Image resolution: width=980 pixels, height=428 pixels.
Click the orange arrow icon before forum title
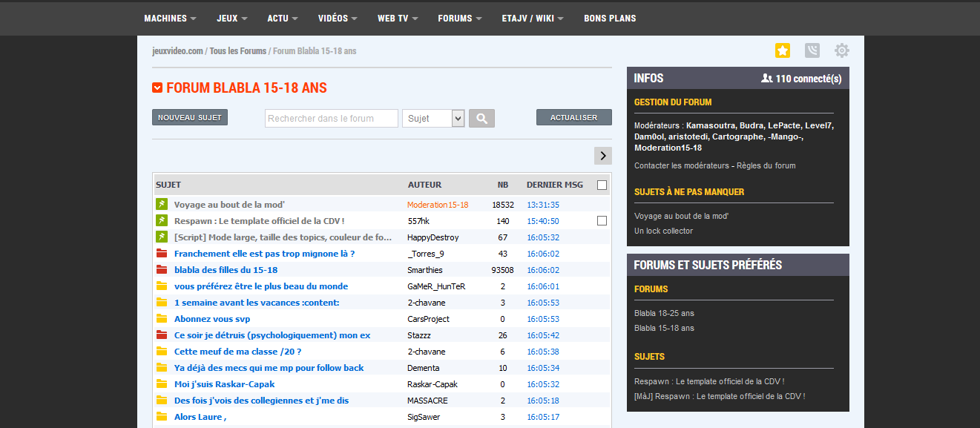click(x=157, y=88)
